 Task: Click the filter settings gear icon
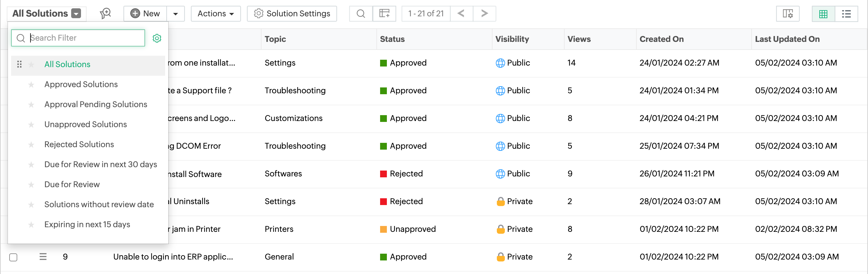click(157, 38)
